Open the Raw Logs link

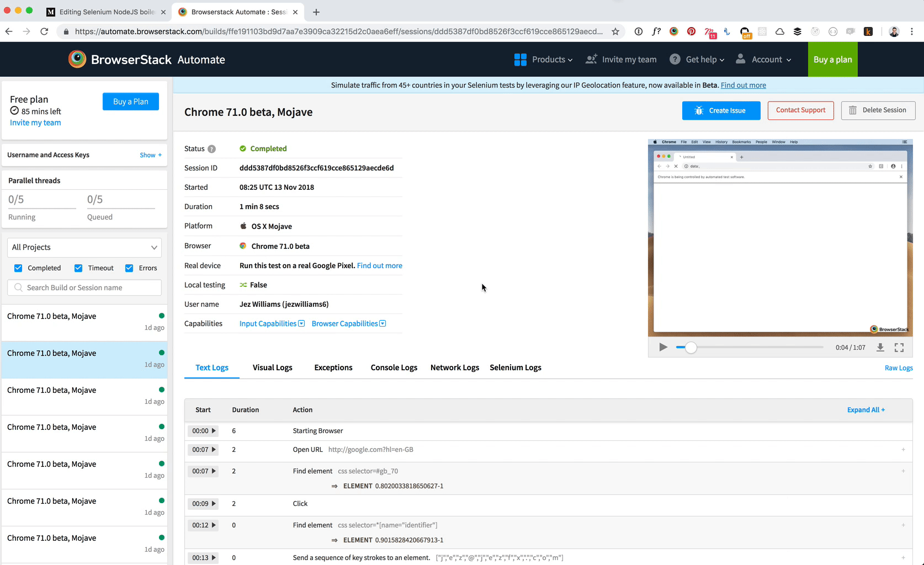pyautogui.click(x=899, y=368)
